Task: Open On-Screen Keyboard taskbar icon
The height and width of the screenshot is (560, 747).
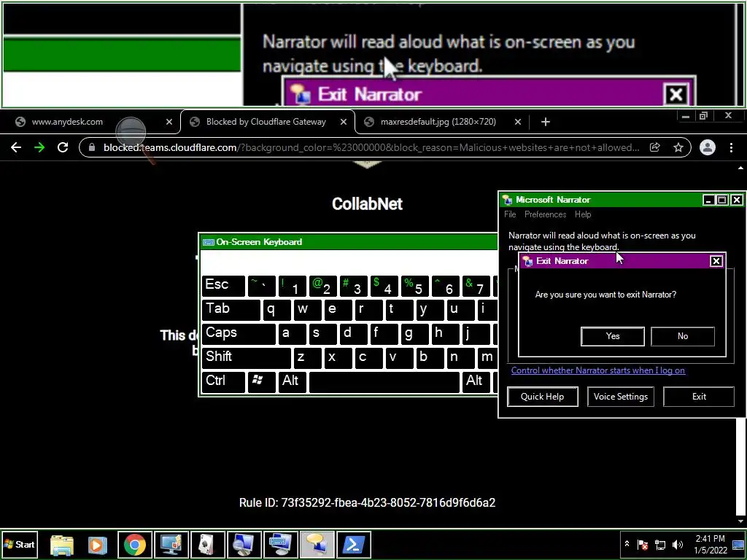Action: click(281, 544)
